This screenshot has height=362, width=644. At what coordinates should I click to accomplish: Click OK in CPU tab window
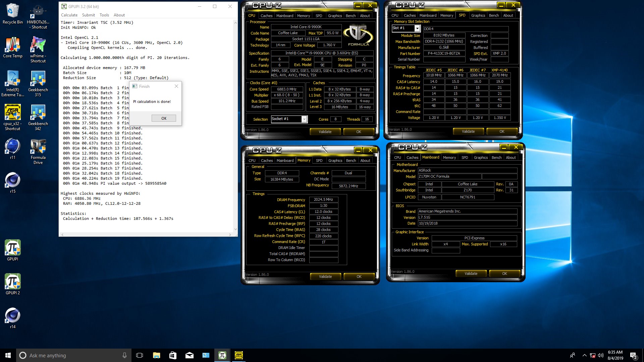(359, 132)
